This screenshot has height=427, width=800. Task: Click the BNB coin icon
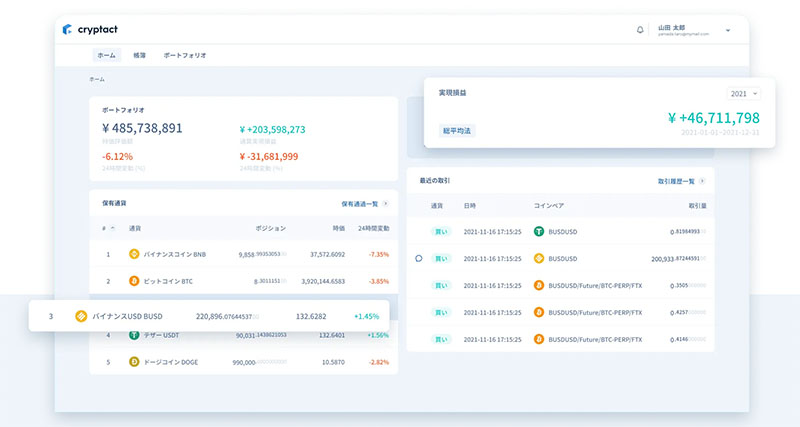pyautogui.click(x=134, y=254)
